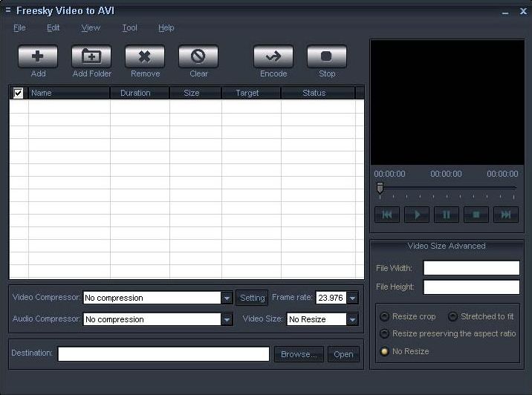Click the Clear list button
532x395 pixels.
[x=198, y=56]
